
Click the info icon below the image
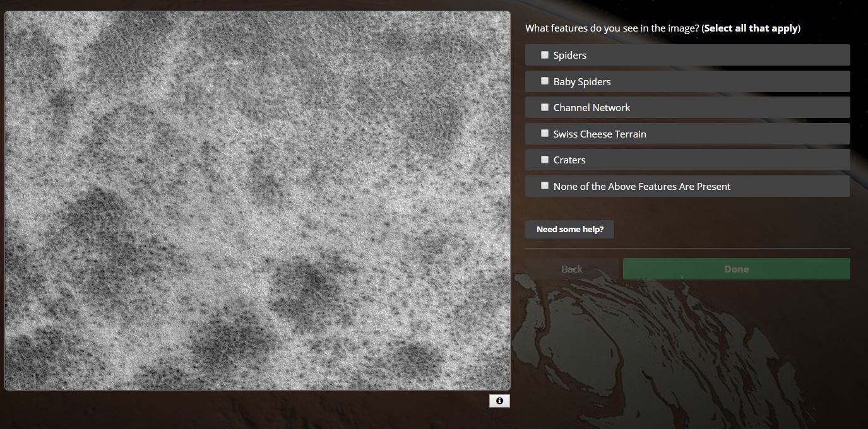coord(499,401)
